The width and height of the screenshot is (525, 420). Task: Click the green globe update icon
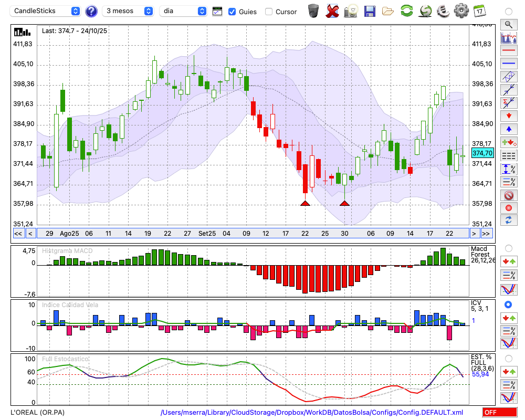coord(425,11)
